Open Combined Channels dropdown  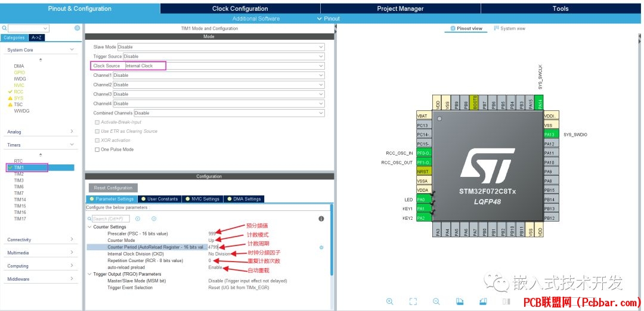tap(229, 113)
